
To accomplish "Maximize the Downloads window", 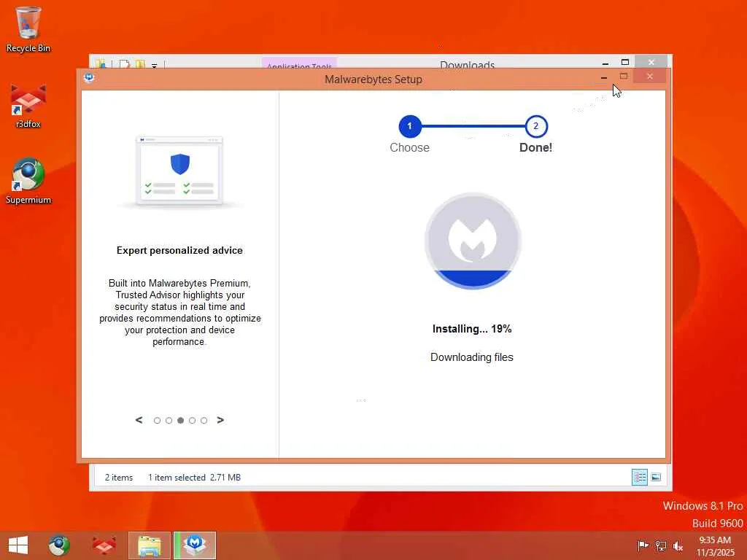I will (625, 63).
